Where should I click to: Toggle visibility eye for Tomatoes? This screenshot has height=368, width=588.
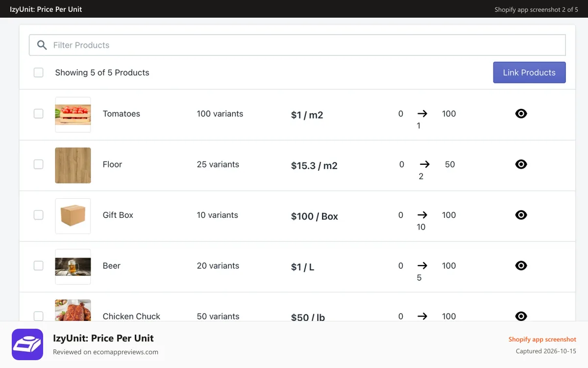521,114
